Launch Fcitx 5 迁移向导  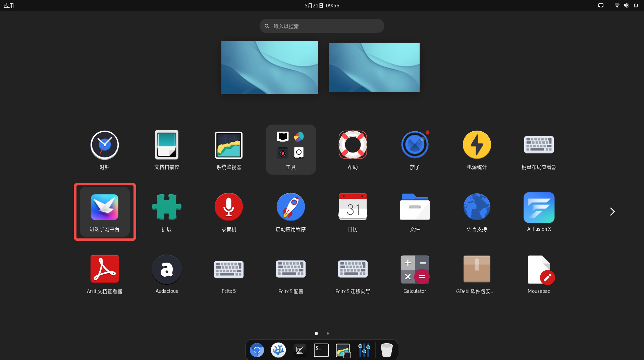(x=353, y=274)
